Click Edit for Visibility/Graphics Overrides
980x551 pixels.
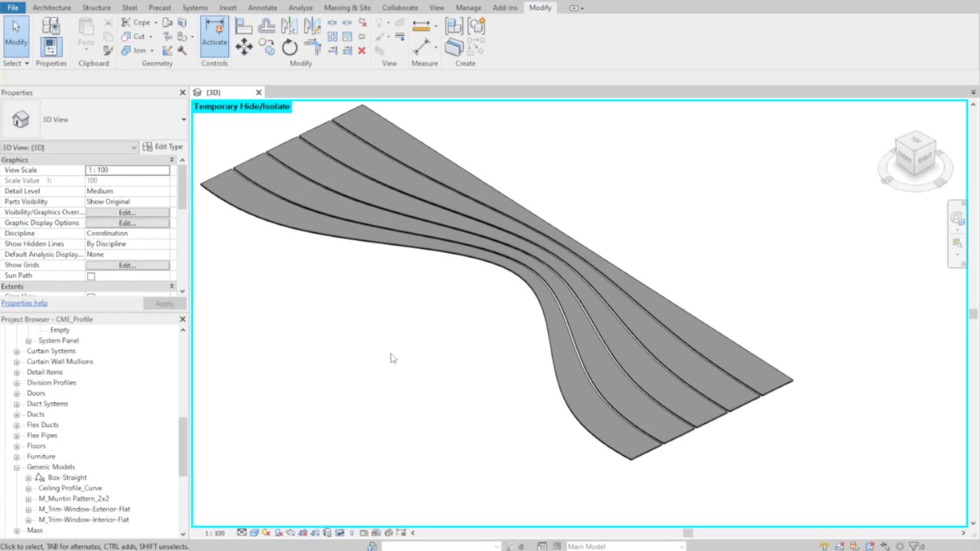coord(127,212)
